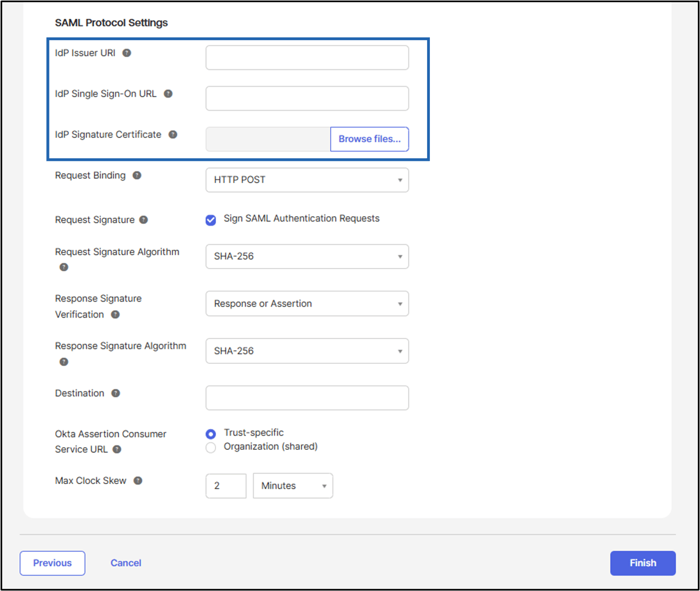Viewport: 700px width, 591px height.
Task: Click the Sign SAML Authentication Requests label
Action: (x=301, y=218)
